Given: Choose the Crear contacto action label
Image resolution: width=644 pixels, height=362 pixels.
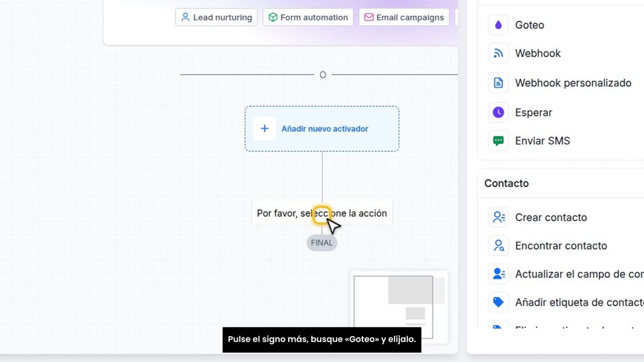Looking at the screenshot, I should pyautogui.click(x=551, y=217).
